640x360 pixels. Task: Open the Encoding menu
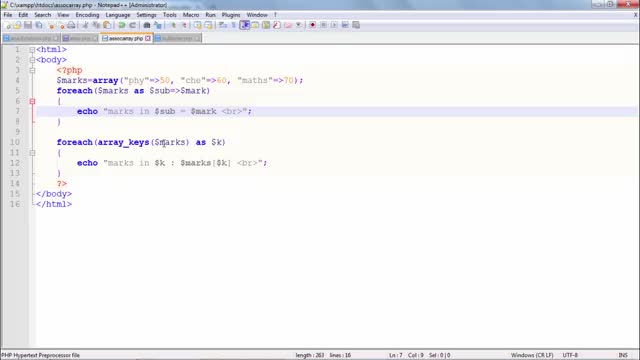click(87, 15)
